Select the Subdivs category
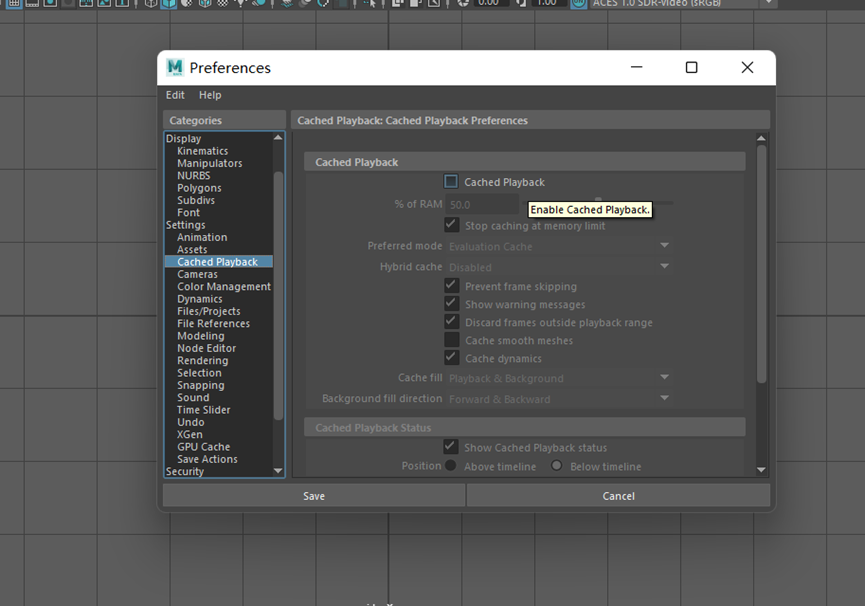Viewport: 865px width, 606px height. click(196, 200)
